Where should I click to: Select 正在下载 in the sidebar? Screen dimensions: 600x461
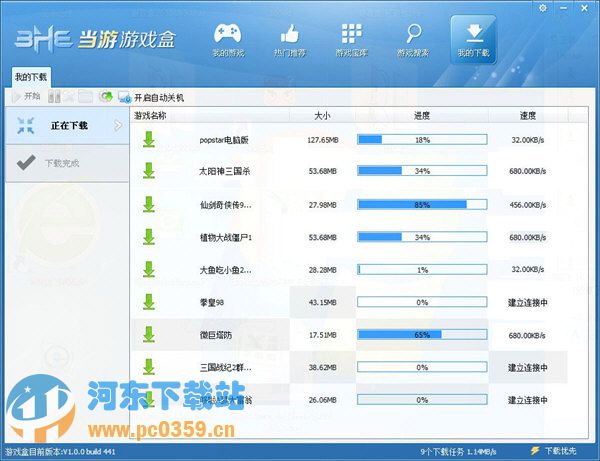click(x=67, y=125)
